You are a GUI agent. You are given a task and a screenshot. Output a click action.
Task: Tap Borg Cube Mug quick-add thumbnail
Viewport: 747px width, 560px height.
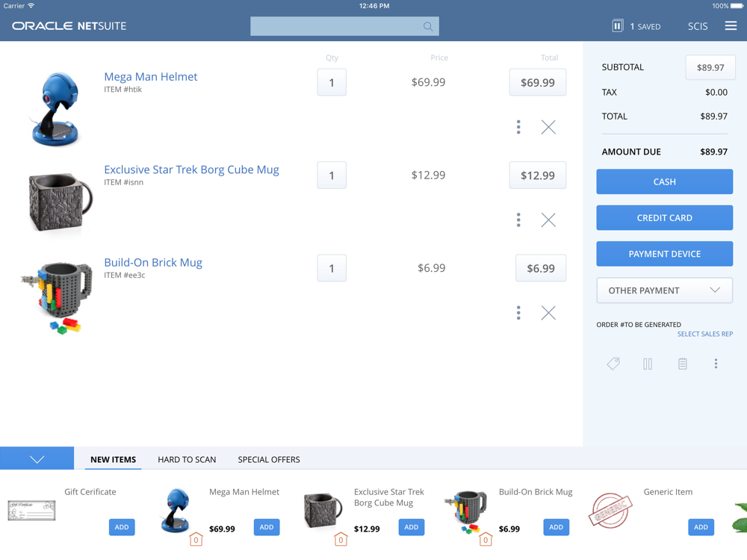(x=323, y=510)
